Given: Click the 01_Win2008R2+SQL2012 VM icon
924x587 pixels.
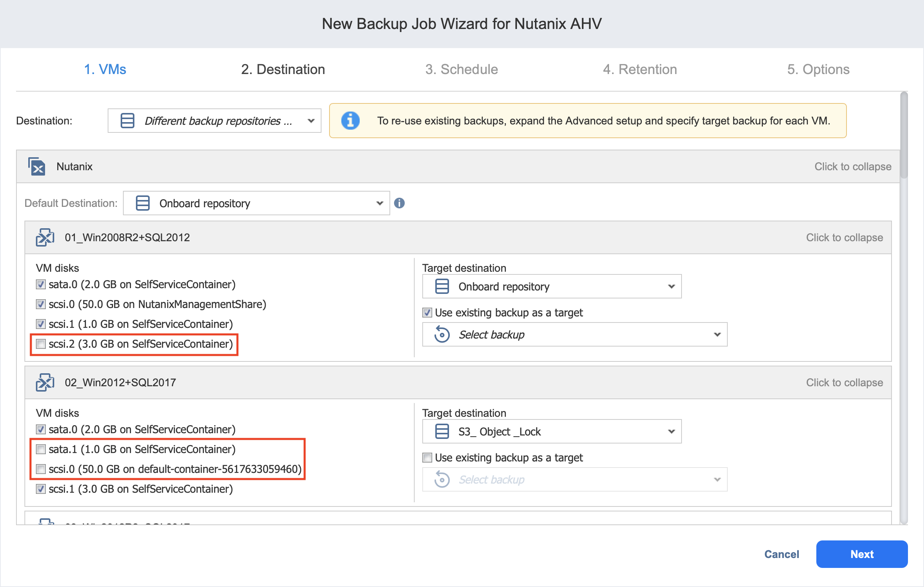Looking at the screenshot, I should pos(45,237).
